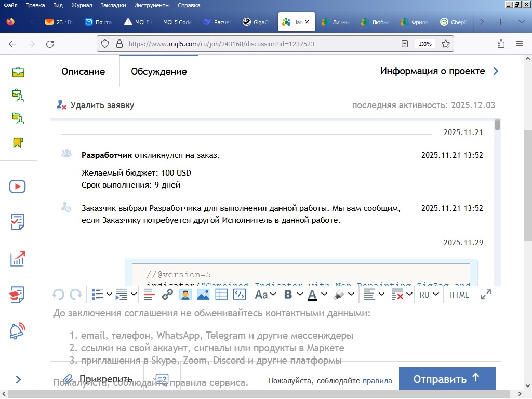Insert an image via the picture icon
The image size is (532, 399).
coord(203,295)
